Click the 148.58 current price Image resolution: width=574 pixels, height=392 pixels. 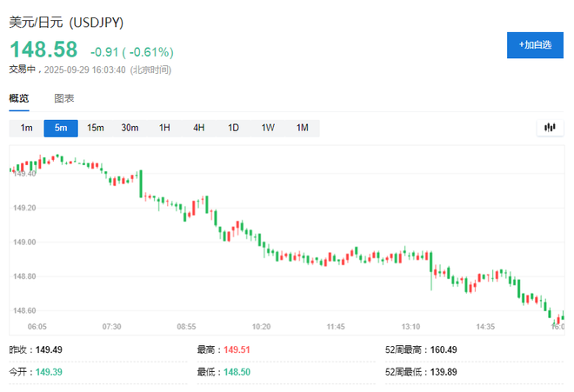(43, 50)
